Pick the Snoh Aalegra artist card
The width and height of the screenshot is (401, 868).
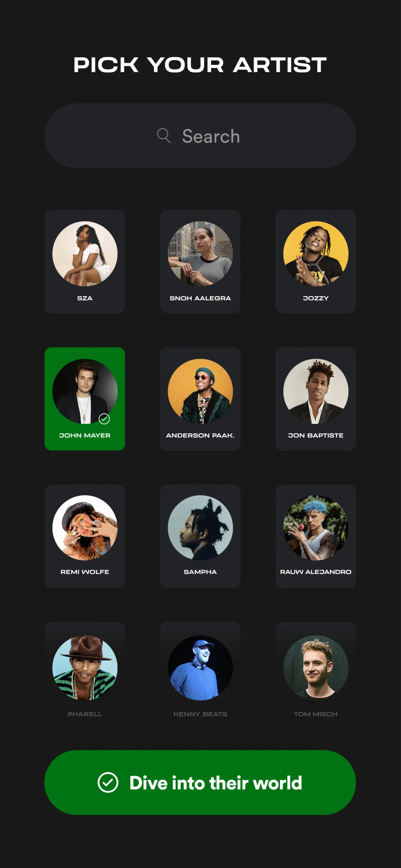(x=200, y=261)
